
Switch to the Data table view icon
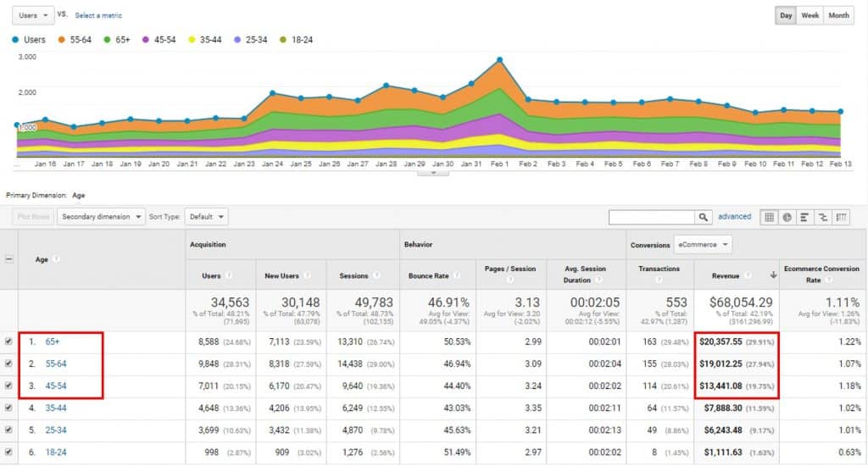tap(769, 217)
